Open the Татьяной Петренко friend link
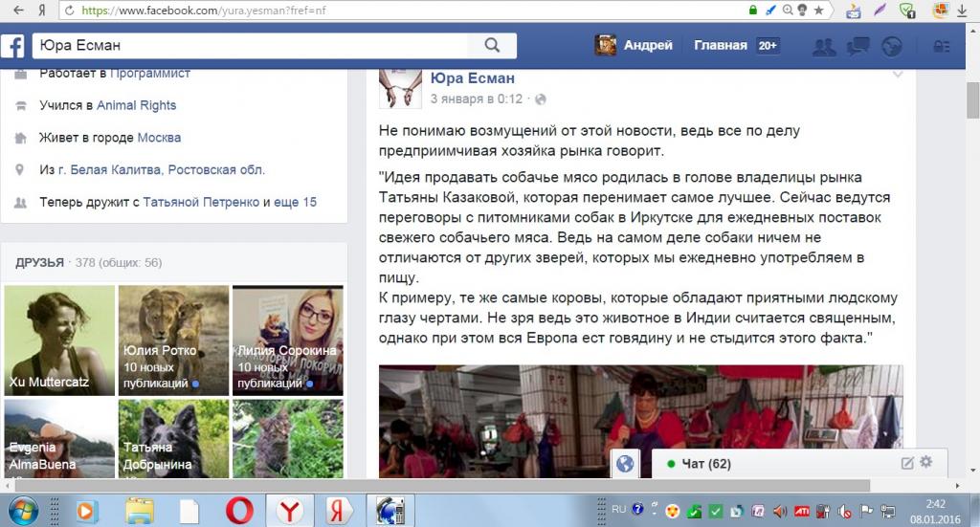Image resolution: width=980 pixels, height=527 pixels. coord(201,203)
